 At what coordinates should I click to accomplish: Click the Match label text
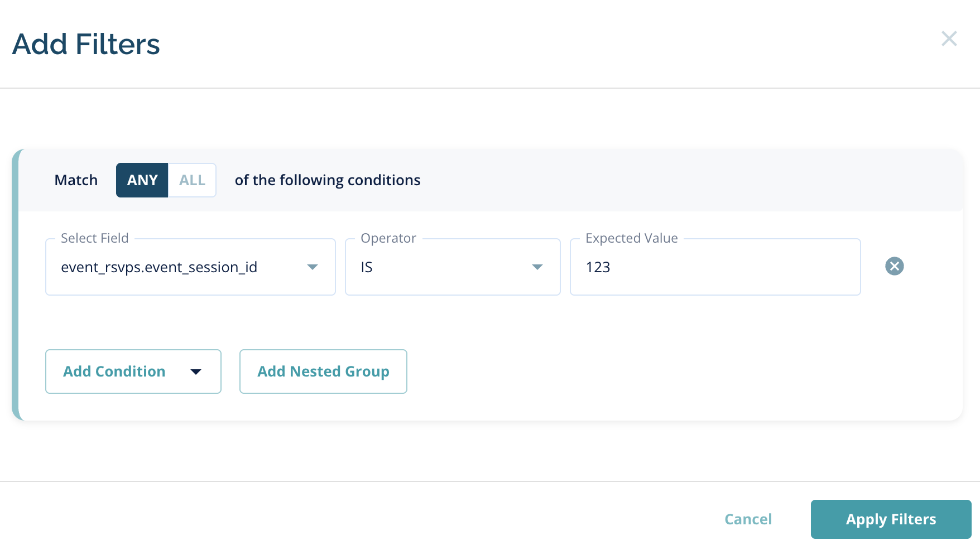click(76, 180)
